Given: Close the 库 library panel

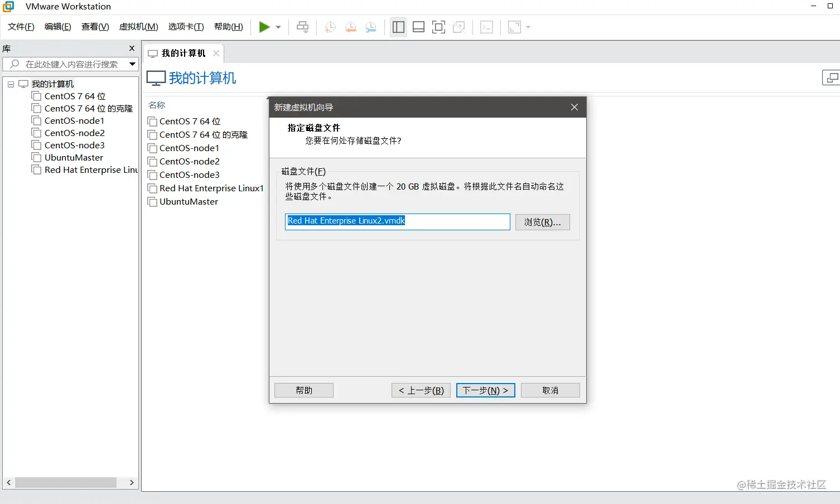Looking at the screenshot, I should point(132,49).
